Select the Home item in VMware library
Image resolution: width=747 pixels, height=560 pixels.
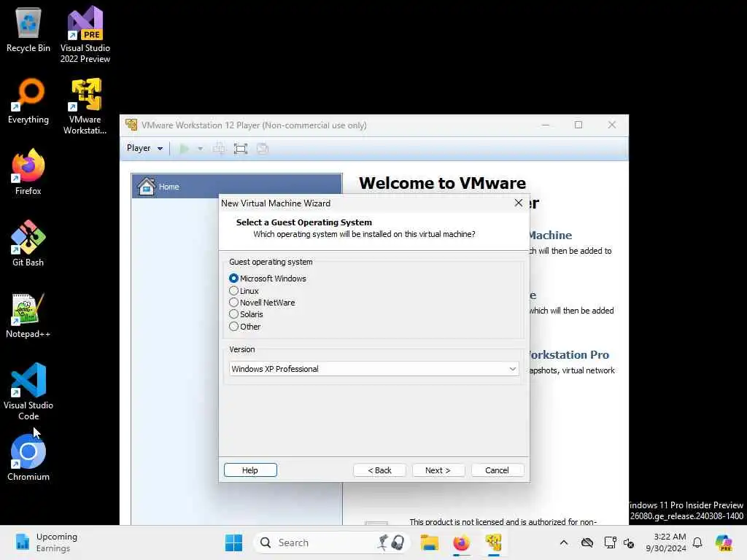[x=237, y=186]
